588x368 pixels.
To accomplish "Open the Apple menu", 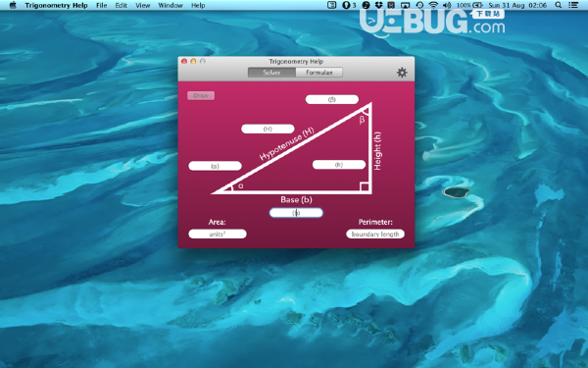I will (x=13, y=5).
